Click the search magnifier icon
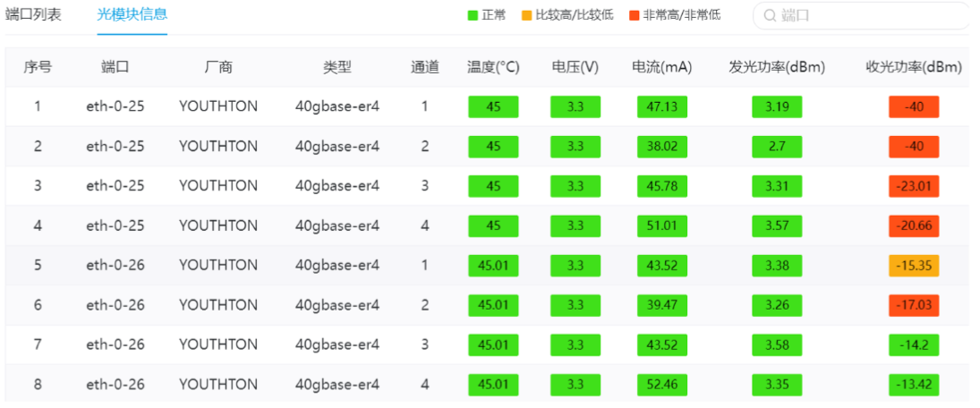This screenshot has height=408, width=980. point(769,15)
